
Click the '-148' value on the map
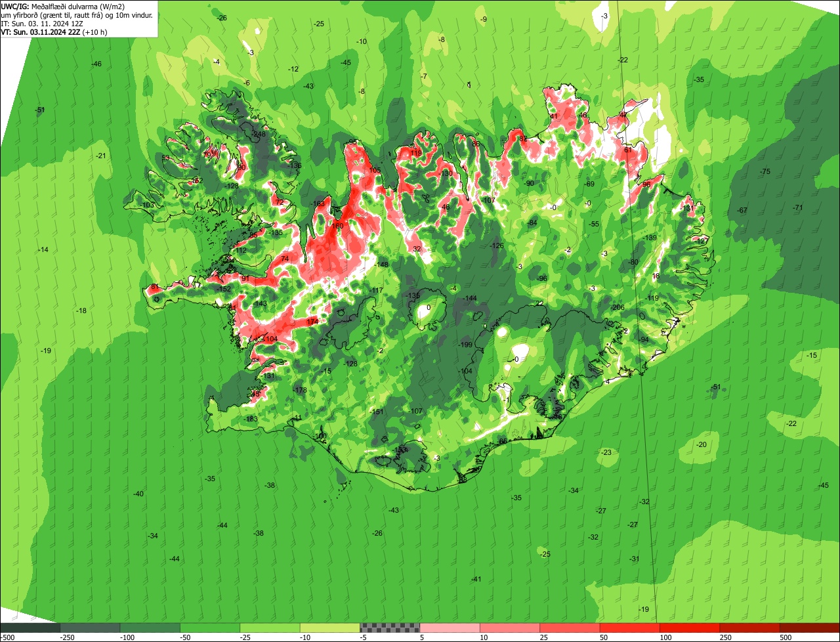point(381,265)
